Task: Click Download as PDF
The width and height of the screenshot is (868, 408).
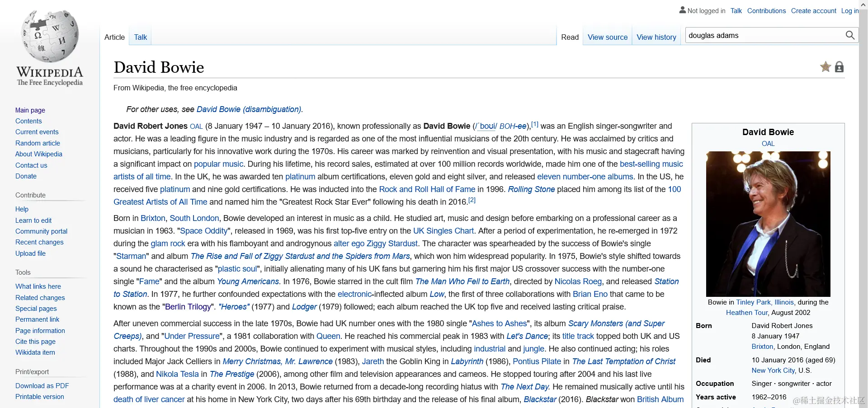Action: (x=42, y=386)
